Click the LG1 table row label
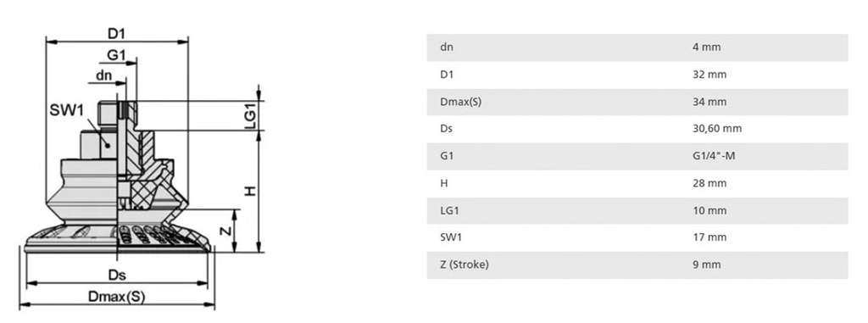 coord(449,210)
